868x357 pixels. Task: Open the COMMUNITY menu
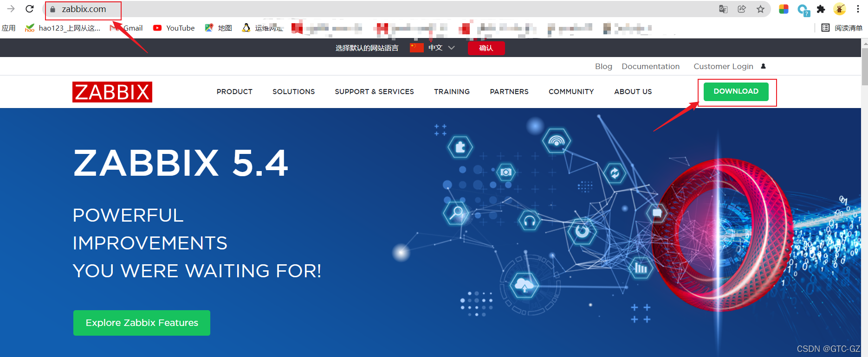point(571,92)
